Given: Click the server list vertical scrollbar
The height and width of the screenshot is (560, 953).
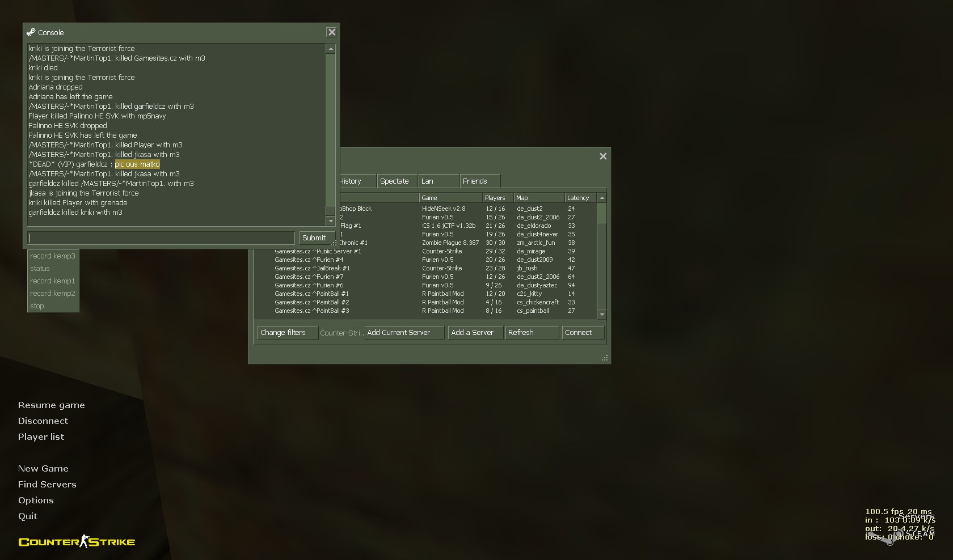Looking at the screenshot, I should pos(602,256).
